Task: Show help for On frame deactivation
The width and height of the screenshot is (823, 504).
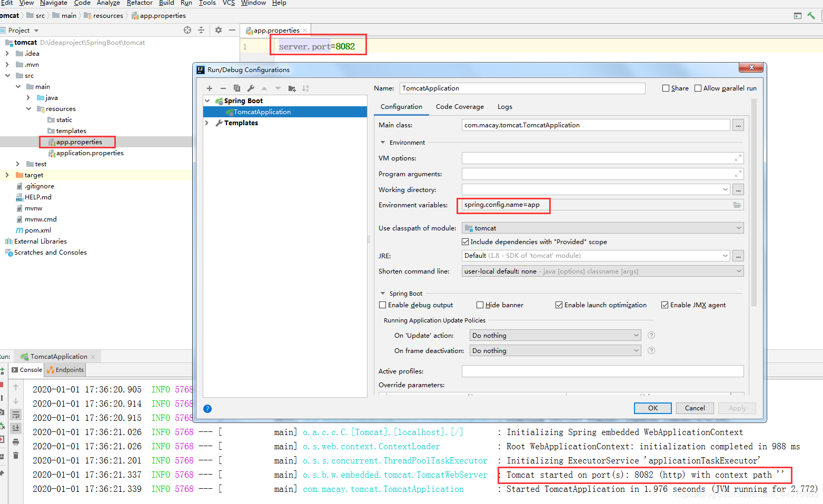Action: (651, 350)
